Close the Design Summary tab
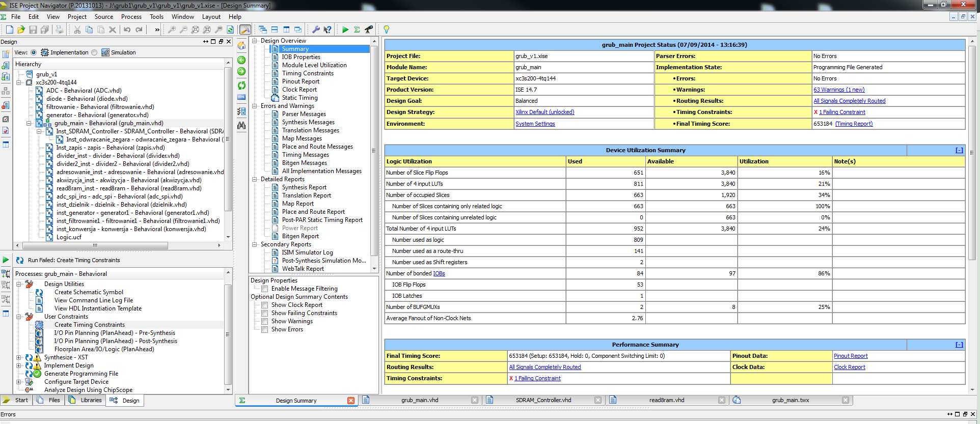 click(x=350, y=401)
